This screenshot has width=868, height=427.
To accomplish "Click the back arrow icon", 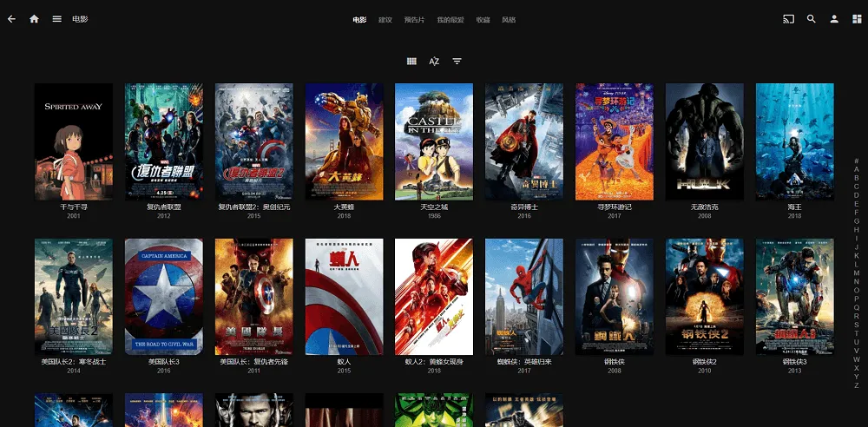I will [x=11, y=19].
